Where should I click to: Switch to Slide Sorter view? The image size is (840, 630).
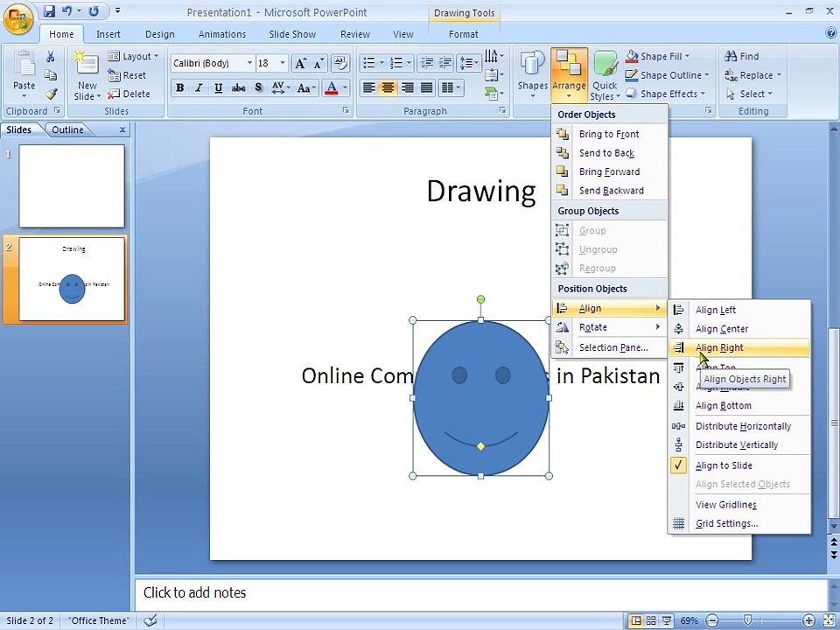pyautogui.click(x=651, y=620)
